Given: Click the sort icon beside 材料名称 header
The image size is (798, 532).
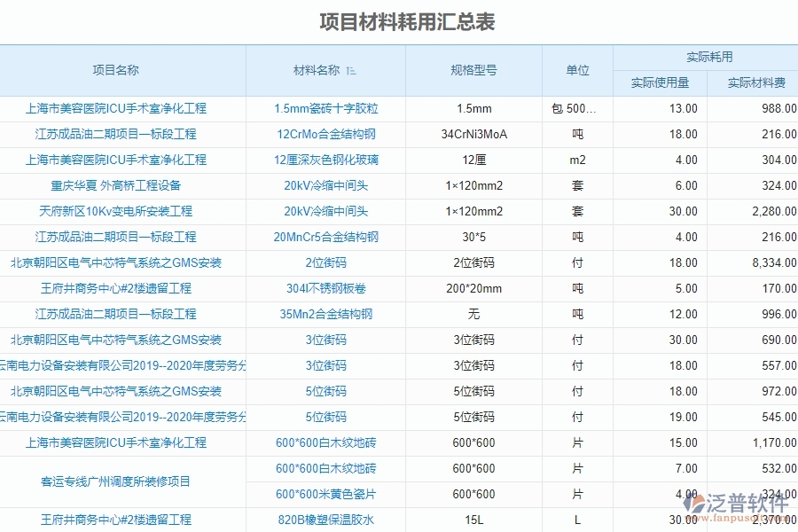Looking at the screenshot, I should [x=349, y=71].
